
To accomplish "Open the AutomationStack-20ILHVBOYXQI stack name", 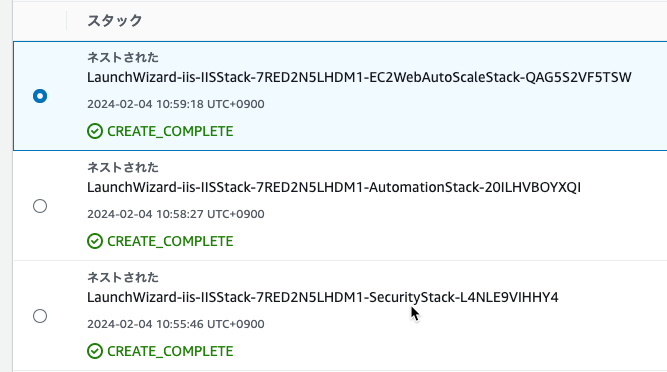I will [334, 187].
